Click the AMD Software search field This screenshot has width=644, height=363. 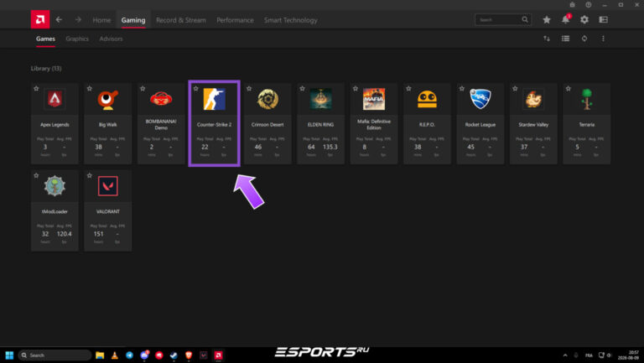[x=503, y=20]
